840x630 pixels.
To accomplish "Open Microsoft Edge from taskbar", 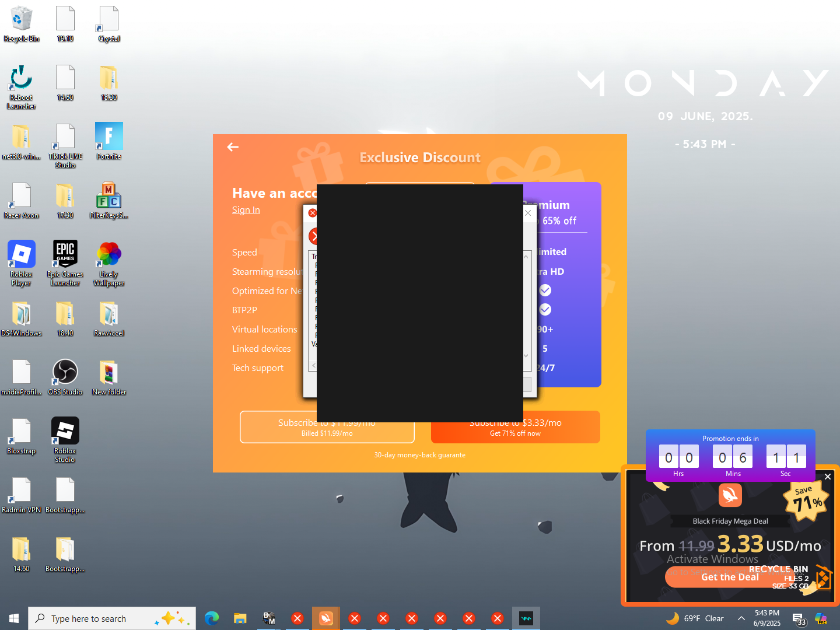I will pos(212,618).
